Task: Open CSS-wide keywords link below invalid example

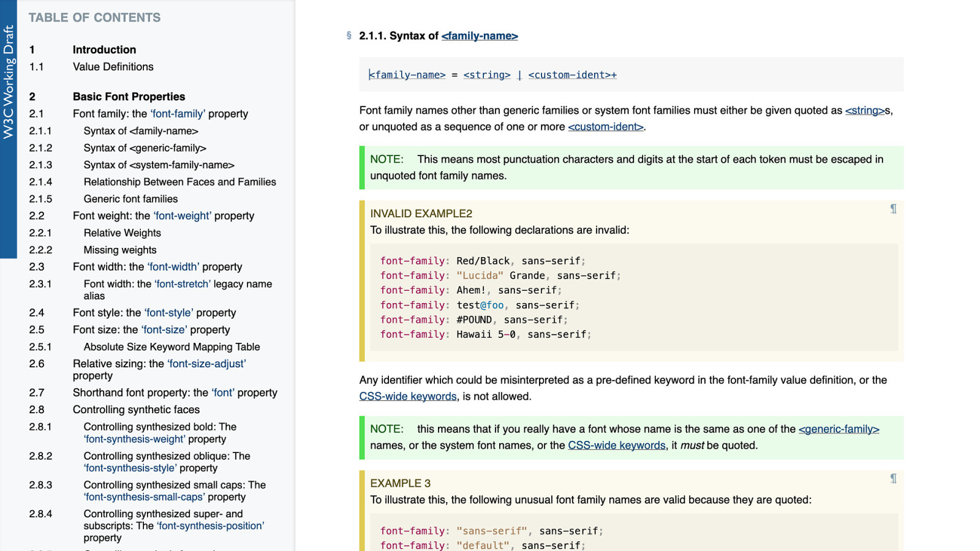Action: (408, 397)
